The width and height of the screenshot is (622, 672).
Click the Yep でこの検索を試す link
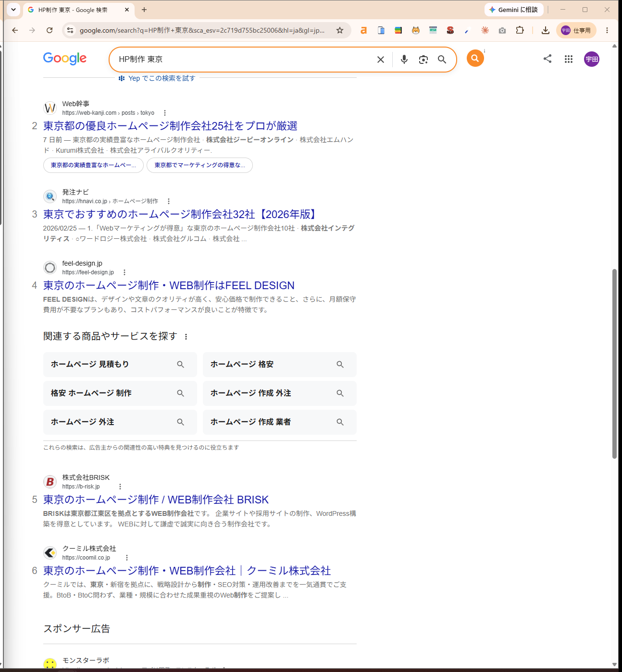157,78
